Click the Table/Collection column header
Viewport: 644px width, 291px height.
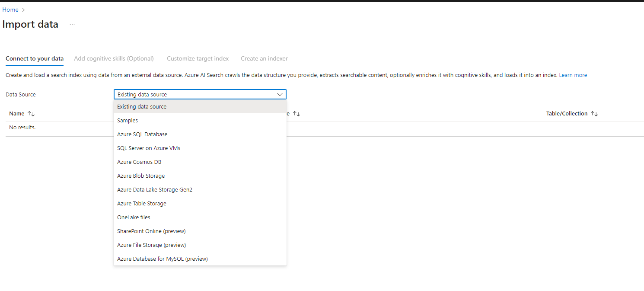pyautogui.click(x=567, y=114)
